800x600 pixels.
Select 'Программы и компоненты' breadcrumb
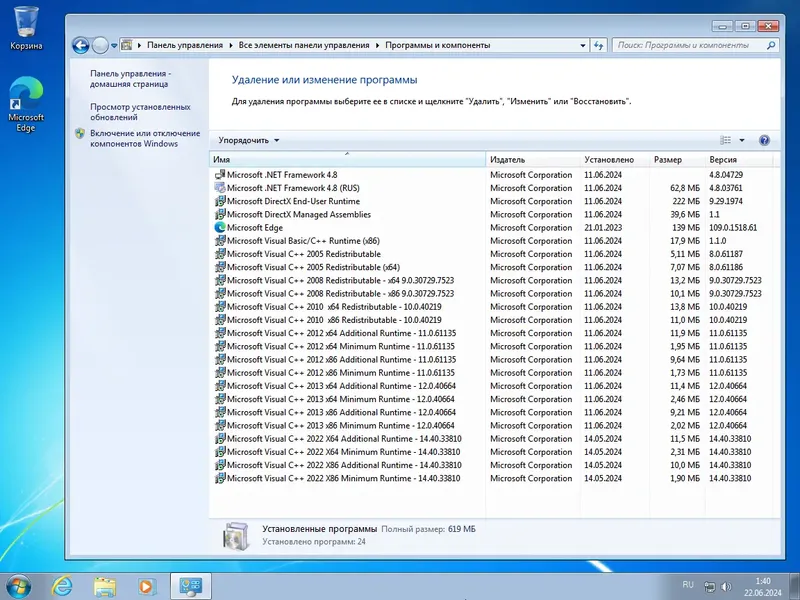437,45
